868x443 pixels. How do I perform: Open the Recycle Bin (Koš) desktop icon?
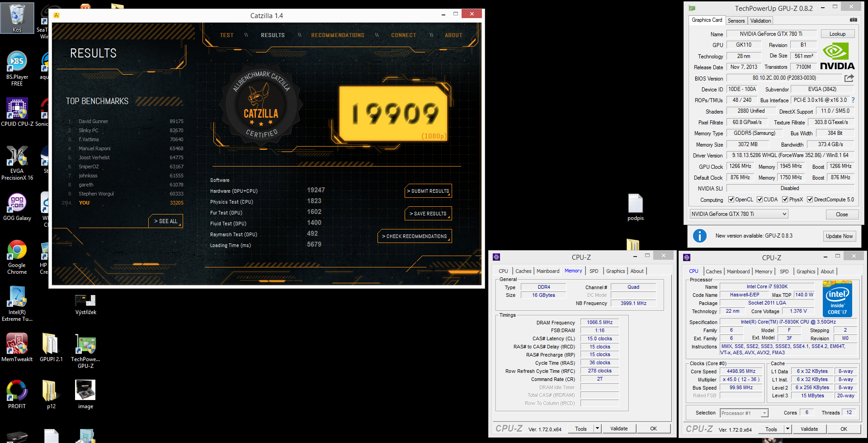[17, 18]
